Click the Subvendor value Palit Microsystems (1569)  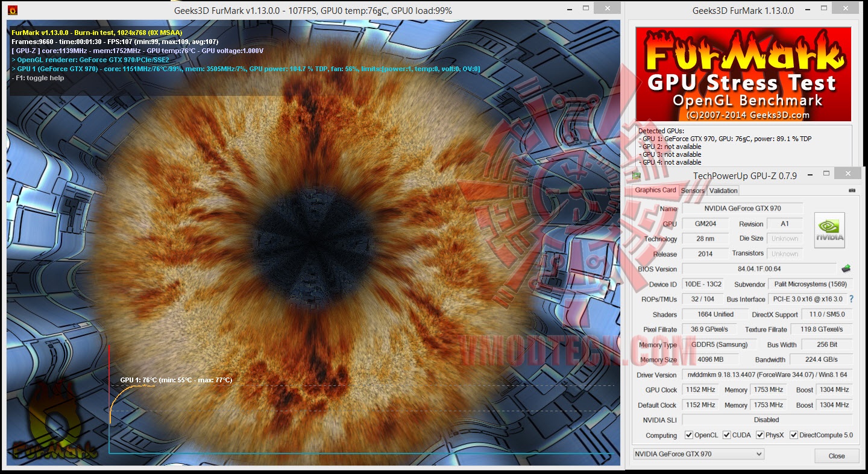tap(810, 284)
